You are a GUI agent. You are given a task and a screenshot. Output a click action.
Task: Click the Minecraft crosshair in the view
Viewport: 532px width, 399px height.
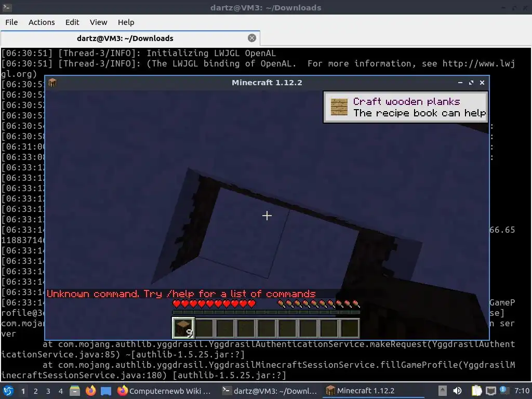click(267, 216)
